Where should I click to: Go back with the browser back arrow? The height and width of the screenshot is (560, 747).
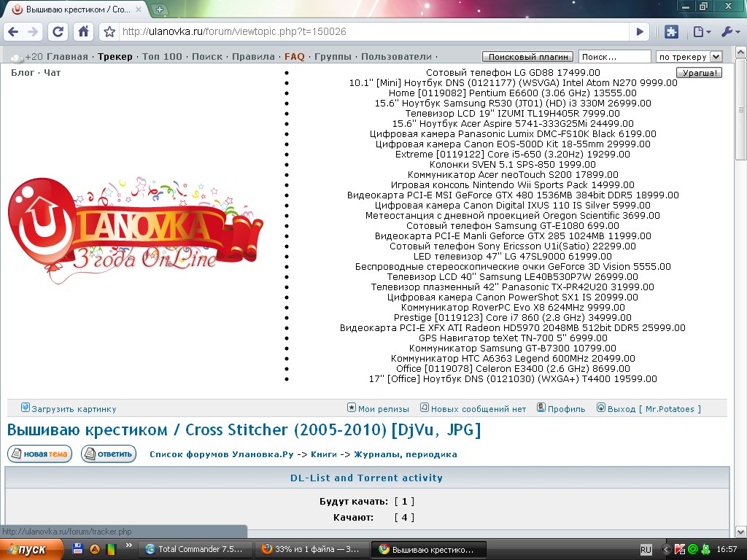pyautogui.click(x=13, y=32)
